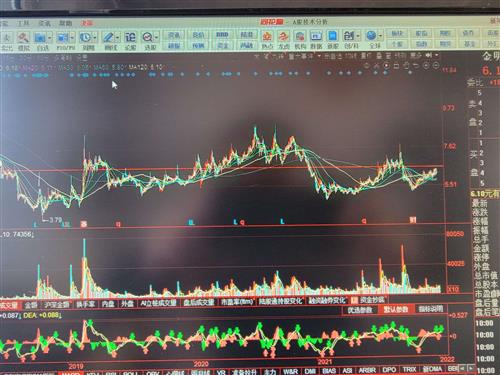
Task: Open the 工具 menu
Action: pyautogui.click(x=23, y=24)
